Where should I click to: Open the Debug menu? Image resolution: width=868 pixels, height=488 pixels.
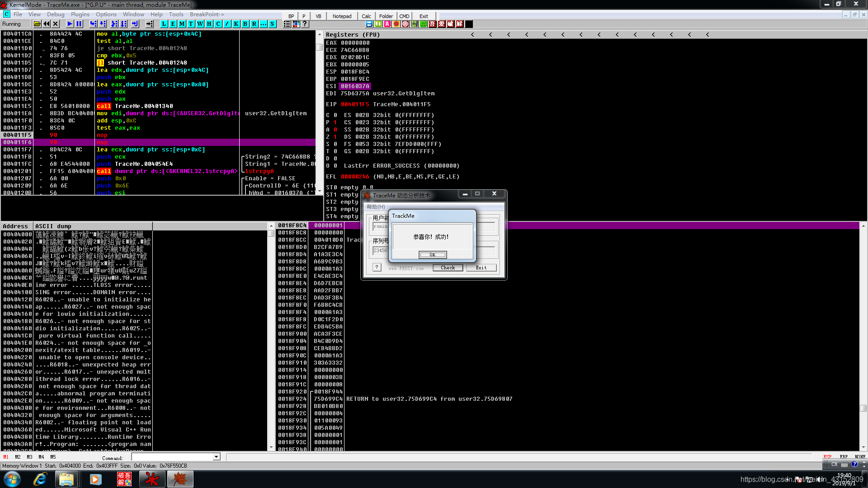(x=56, y=14)
